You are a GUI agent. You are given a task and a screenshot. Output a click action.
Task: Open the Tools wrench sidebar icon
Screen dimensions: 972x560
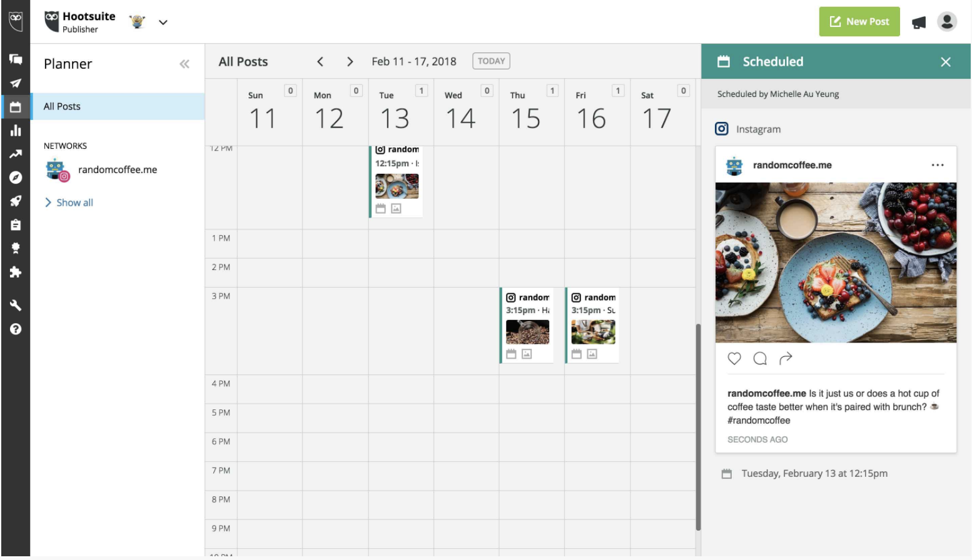tap(16, 305)
